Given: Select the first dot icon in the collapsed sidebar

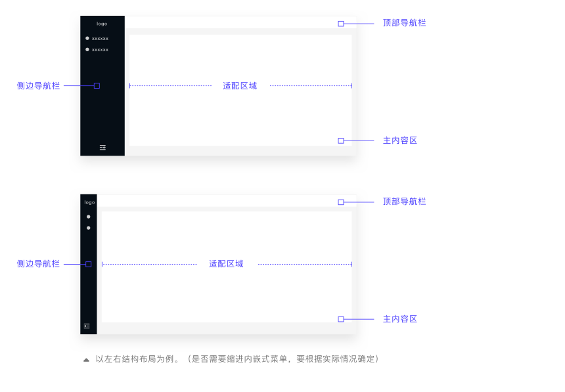Looking at the screenshot, I should click(88, 217).
